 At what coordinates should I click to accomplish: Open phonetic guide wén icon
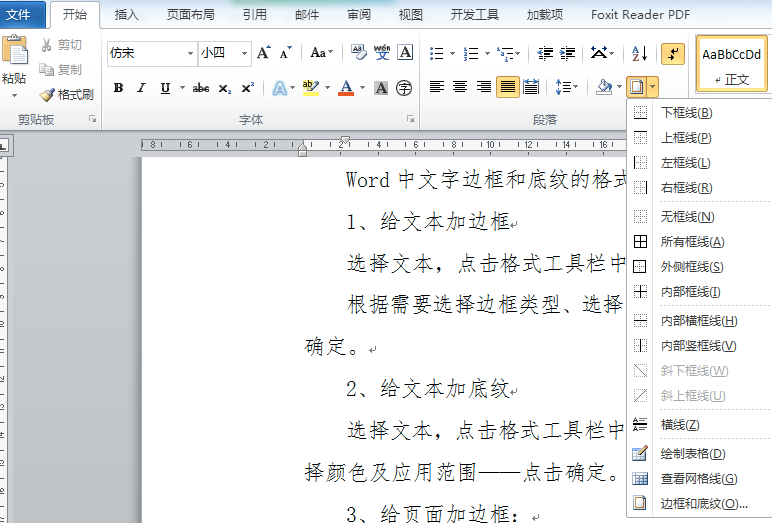pyautogui.click(x=382, y=52)
